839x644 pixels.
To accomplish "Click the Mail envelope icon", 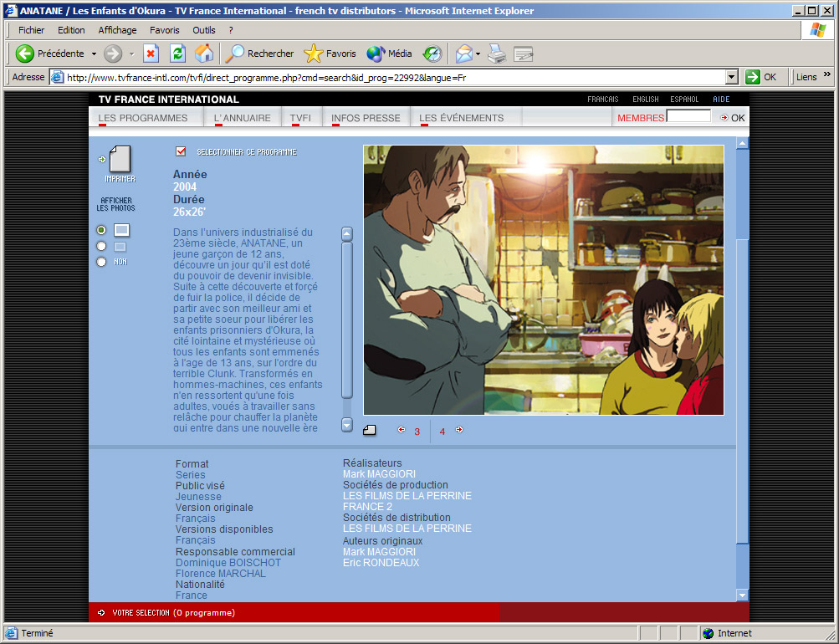I will (464, 54).
